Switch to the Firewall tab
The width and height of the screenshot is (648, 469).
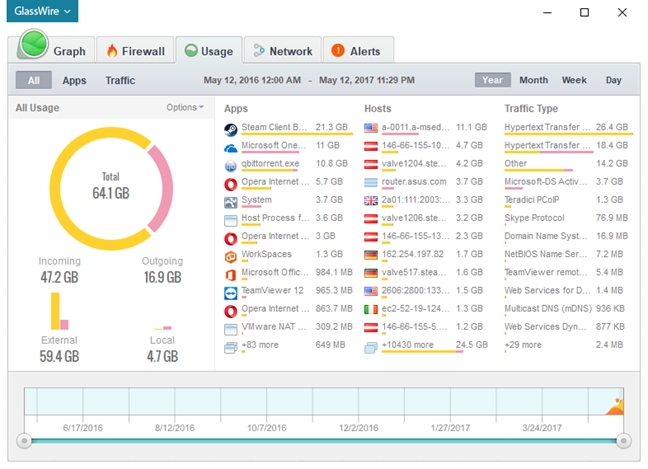pyautogui.click(x=135, y=50)
